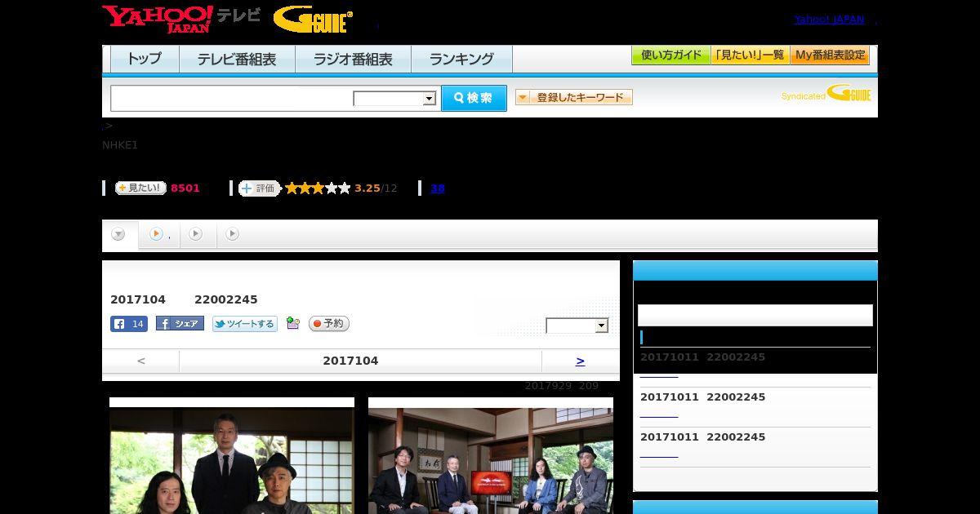The height and width of the screenshot is (514, 980).
Task: Select the first grey down-arrow tab icon
Action: point(118,234)
